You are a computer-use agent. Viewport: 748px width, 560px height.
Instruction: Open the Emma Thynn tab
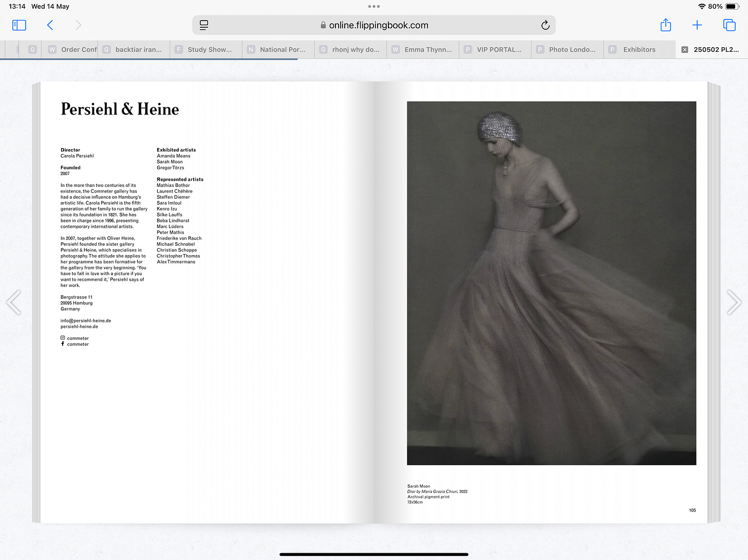pos(423,50)
